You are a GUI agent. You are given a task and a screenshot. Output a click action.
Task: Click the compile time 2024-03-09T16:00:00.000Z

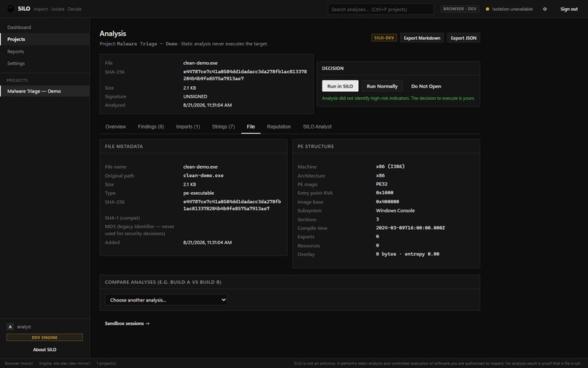[x=410, y=228]
